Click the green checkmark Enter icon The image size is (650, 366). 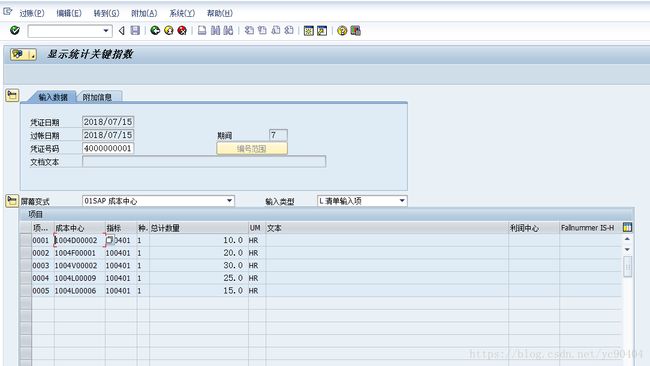[x=15, y=30]
